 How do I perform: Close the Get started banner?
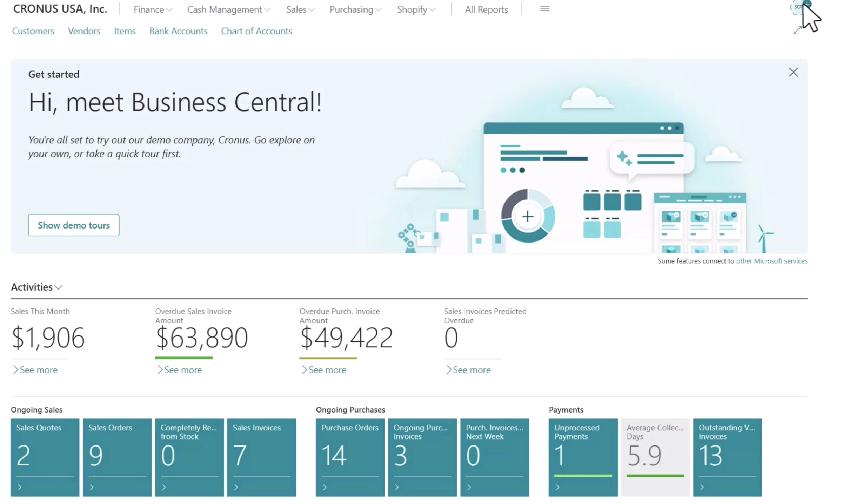[x=793, y=72]
